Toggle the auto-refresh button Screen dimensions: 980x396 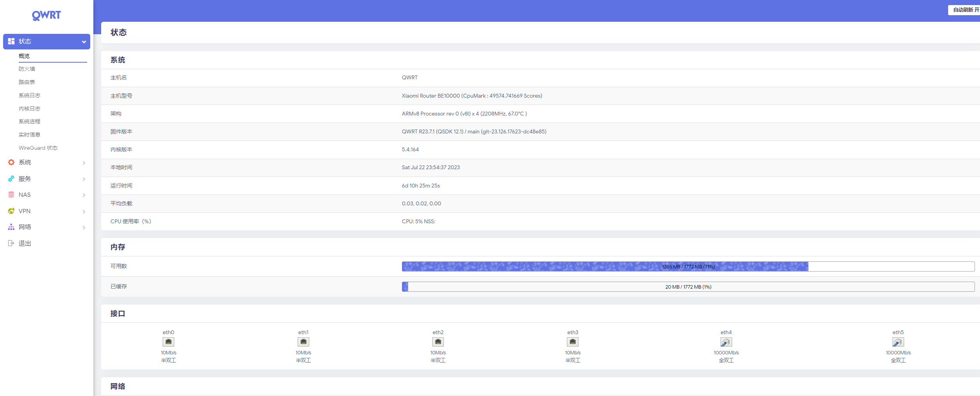[x=965, y=10]
